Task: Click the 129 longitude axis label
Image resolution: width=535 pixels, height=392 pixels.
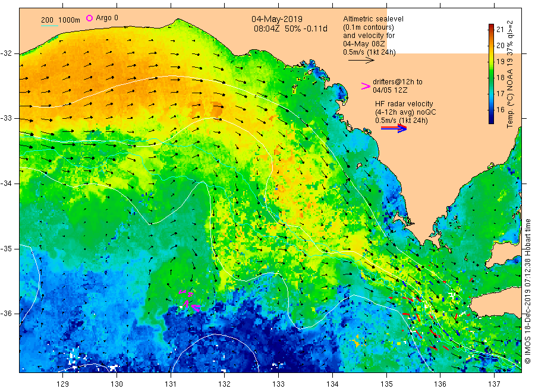Action: click(x=63, y=384)
